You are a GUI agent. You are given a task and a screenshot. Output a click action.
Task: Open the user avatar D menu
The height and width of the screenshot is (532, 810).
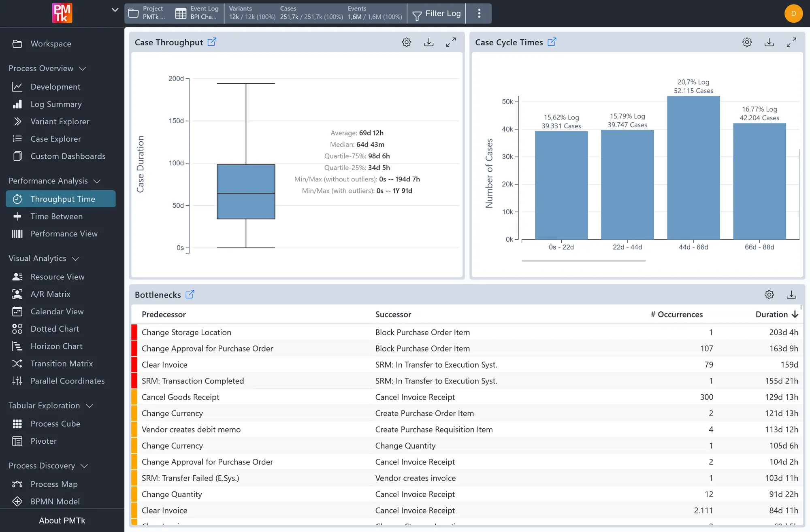[793, 13]
